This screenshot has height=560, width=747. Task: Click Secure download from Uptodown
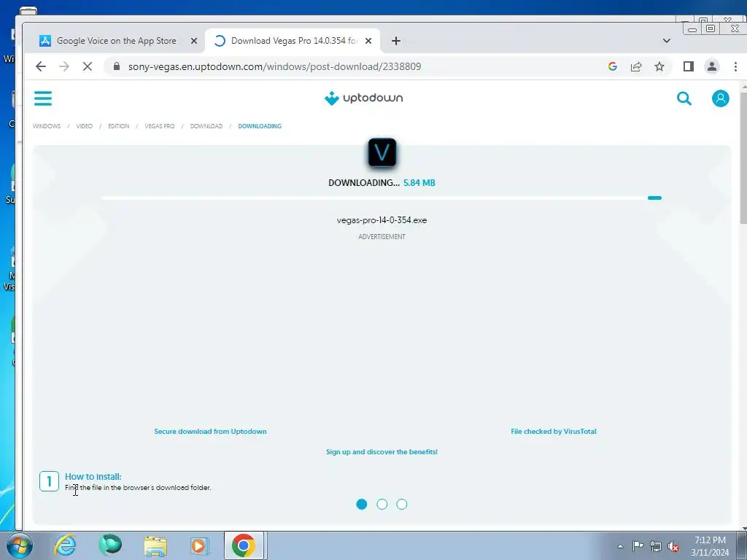tap(210, 432)
